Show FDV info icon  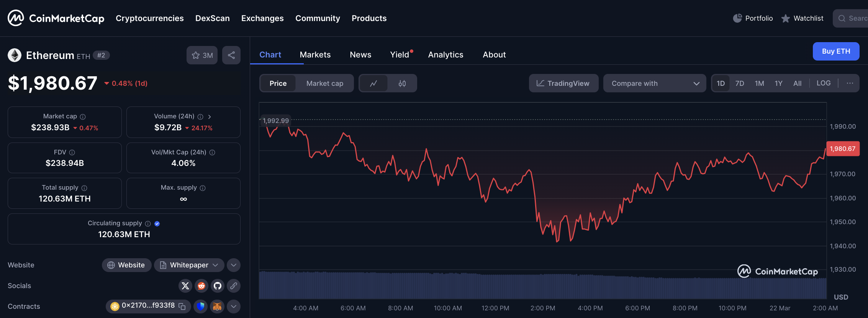point(72,152)
